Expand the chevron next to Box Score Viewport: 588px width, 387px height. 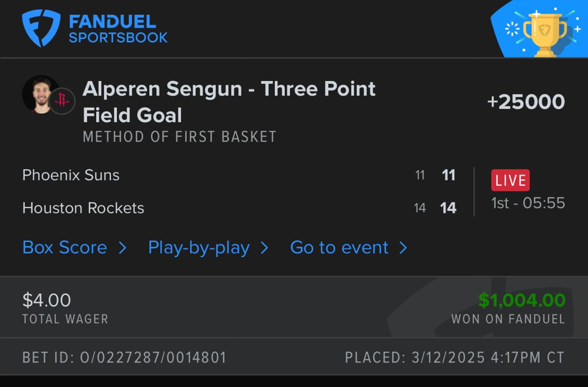122,248
